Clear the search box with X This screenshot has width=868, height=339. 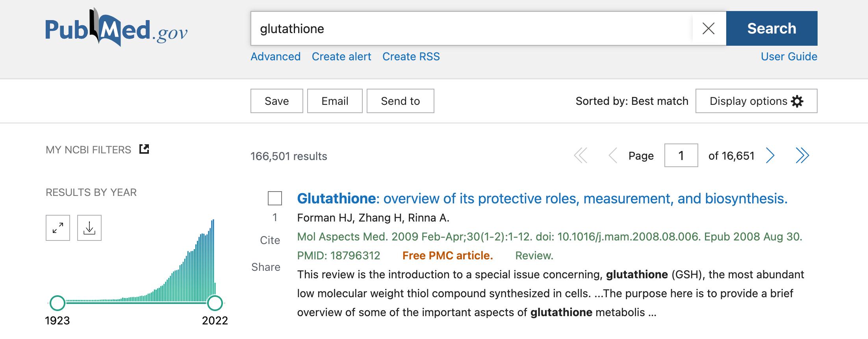708,28
